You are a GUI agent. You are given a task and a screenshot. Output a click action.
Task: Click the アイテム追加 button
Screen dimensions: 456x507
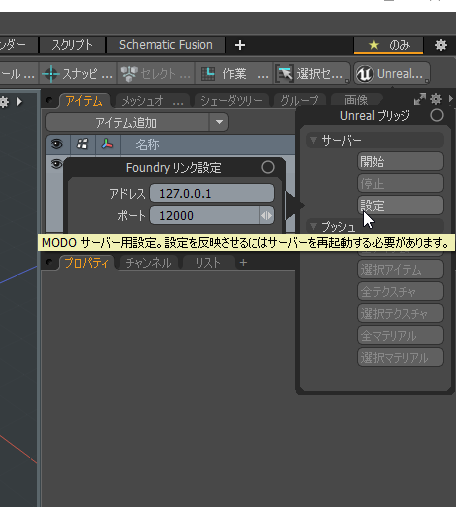click(x=127, y=123)
